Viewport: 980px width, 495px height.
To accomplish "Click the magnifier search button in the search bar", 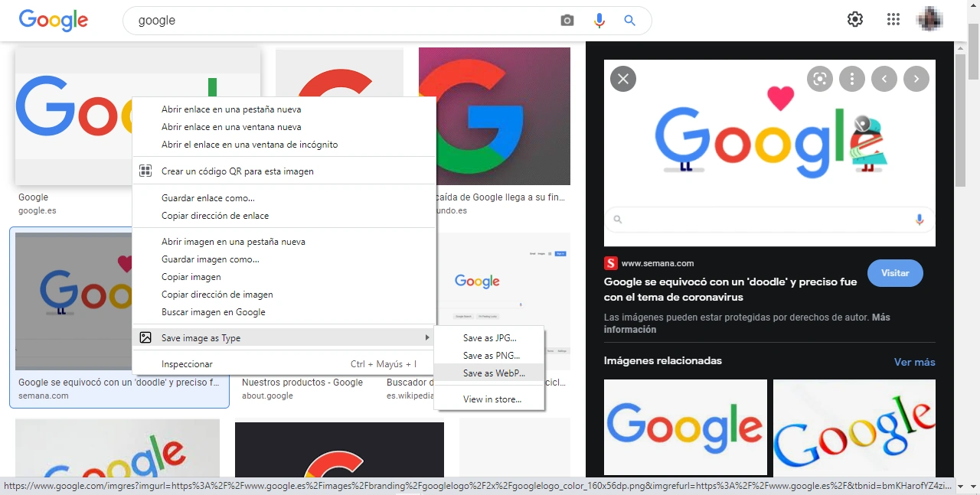I will tap(630, 21).
